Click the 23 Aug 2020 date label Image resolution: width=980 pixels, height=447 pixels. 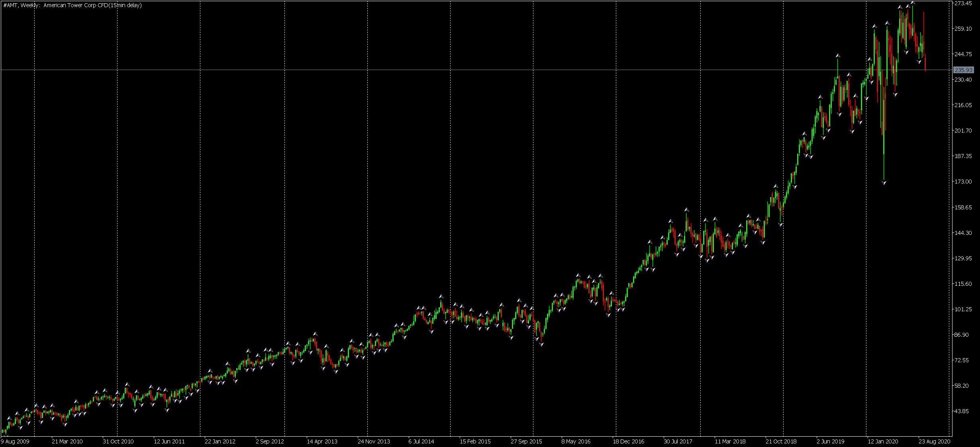click(x=934, y=441)
